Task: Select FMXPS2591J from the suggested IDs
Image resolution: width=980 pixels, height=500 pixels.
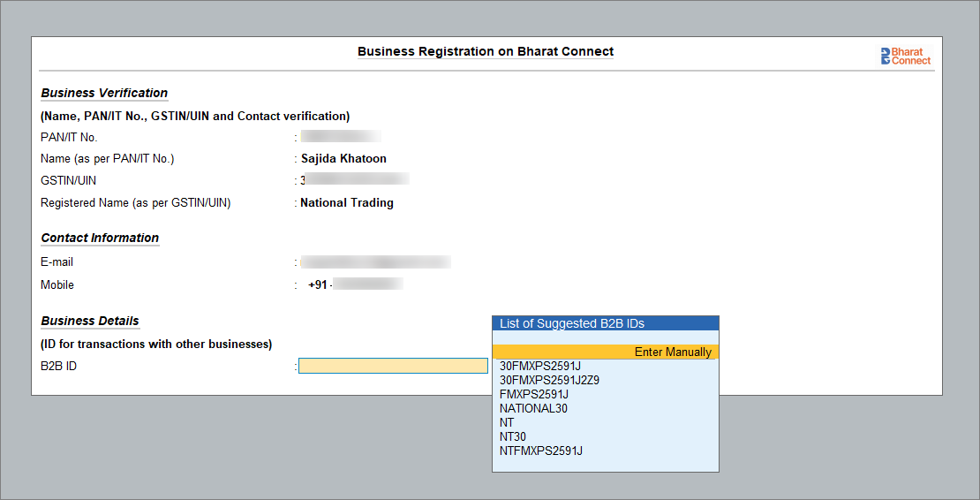Action: [533, 394]
